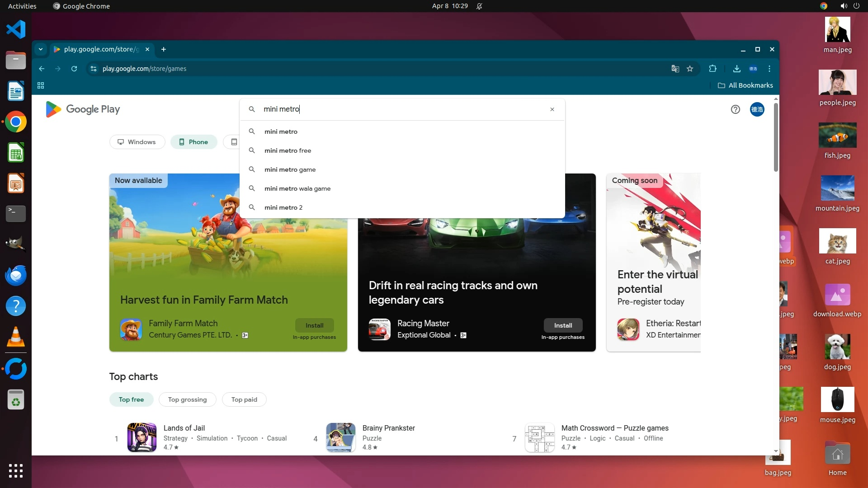This screenshot has width=868, height=488.
Task: Clear the search box with X icon
Action: pos(552,109)
